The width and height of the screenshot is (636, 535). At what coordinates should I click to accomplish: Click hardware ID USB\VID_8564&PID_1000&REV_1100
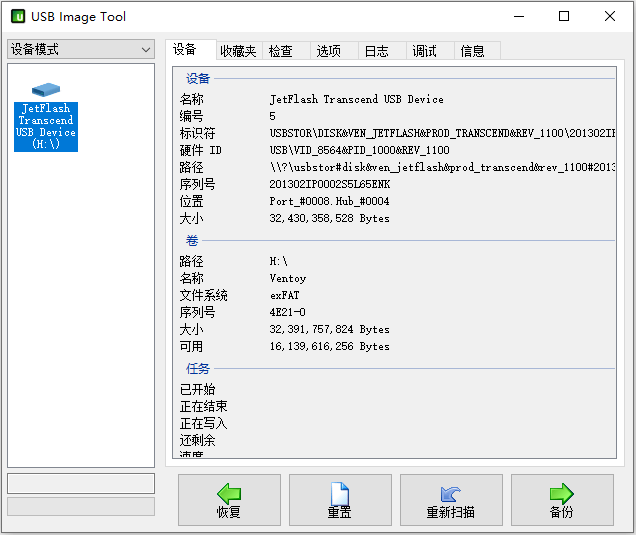(x=359, y=150)
